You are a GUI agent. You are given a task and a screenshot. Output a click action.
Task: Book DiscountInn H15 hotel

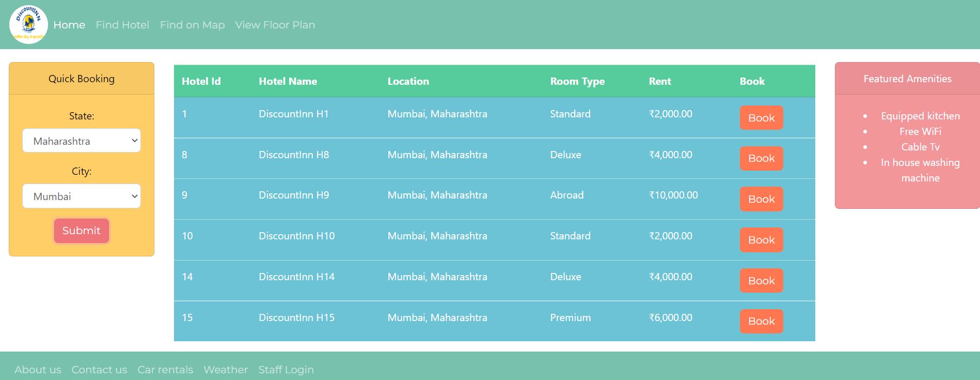762,321
